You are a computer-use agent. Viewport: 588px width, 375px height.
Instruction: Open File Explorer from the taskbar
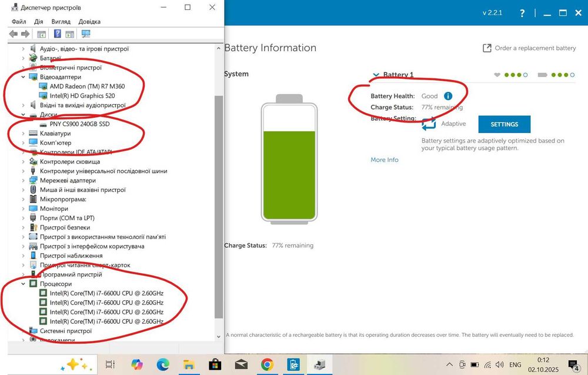coord(189,364)
